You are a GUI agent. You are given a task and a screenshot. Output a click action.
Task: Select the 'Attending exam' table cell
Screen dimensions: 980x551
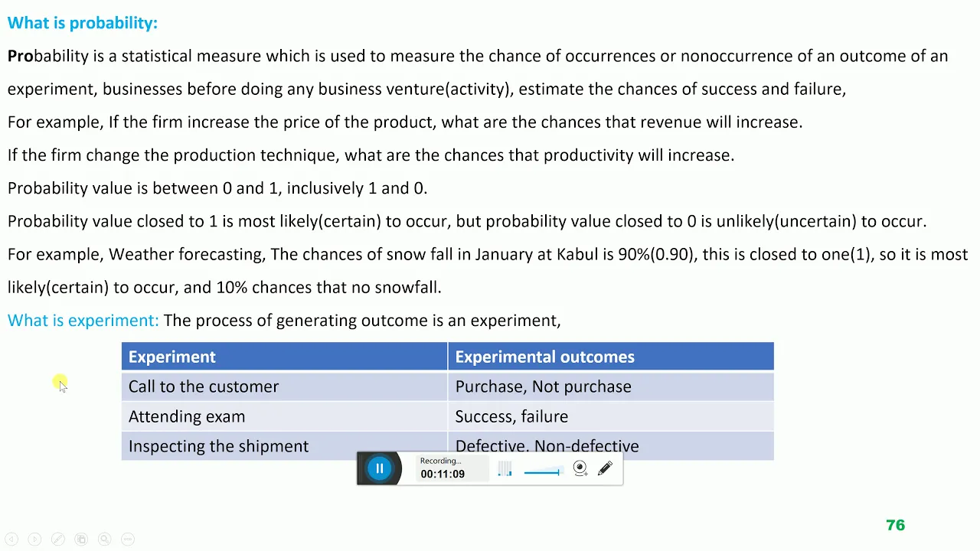(x=284, y=416)
